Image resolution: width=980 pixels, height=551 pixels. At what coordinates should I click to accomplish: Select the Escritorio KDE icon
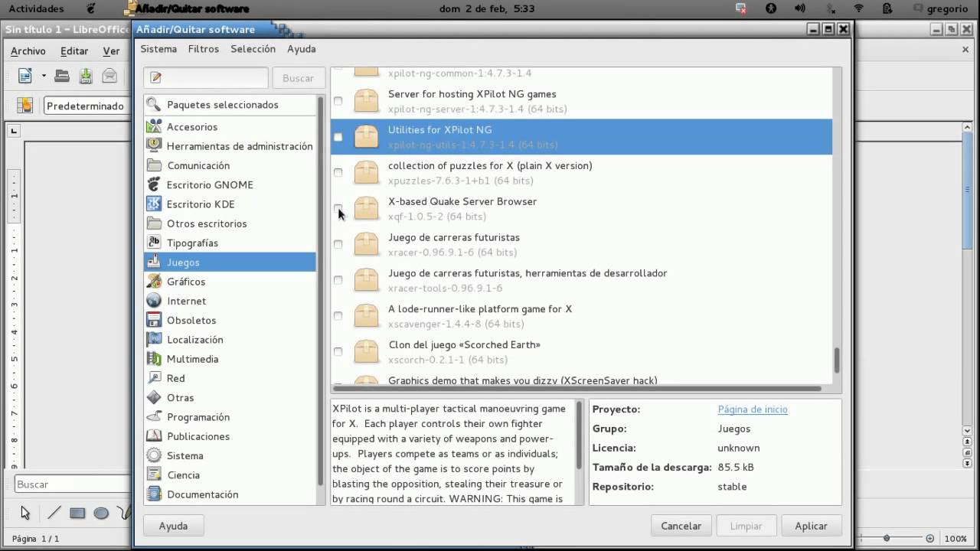click(x=154, y=204)
